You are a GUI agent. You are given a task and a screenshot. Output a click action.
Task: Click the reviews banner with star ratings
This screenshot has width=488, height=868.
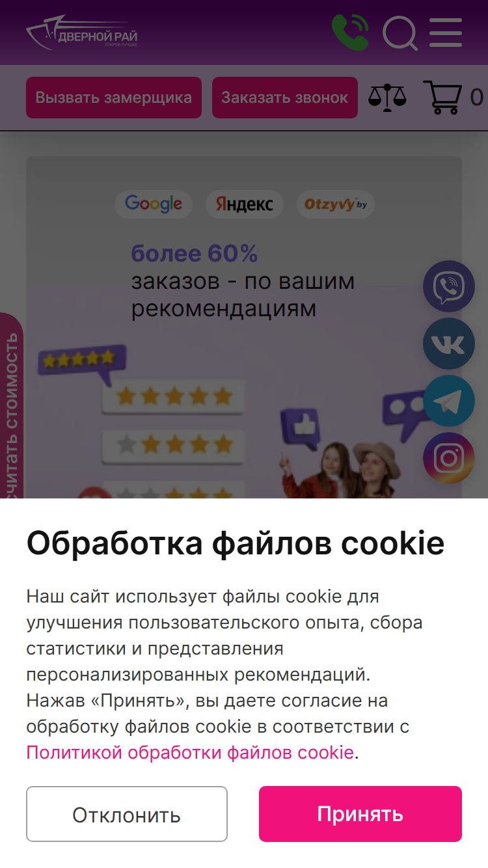pyautogui.click(x=244, y=327)
